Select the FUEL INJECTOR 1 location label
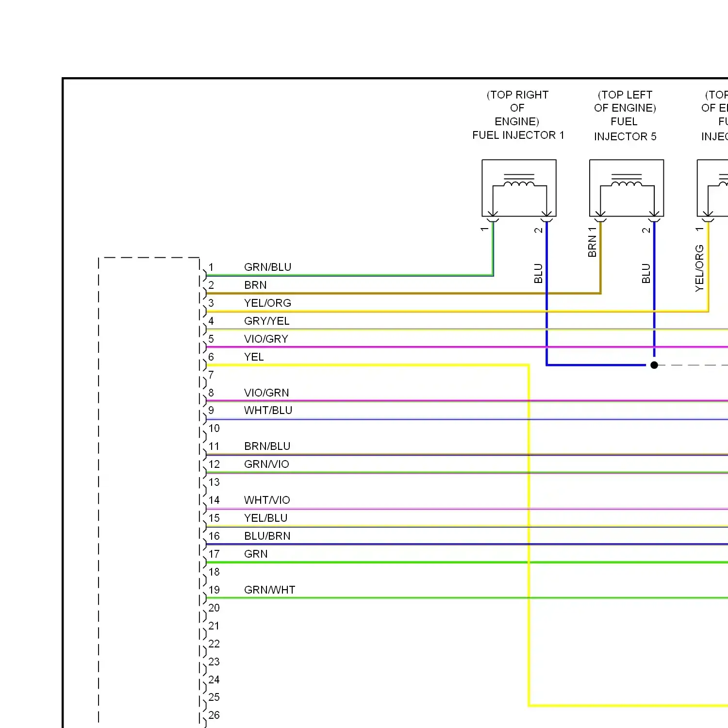Image resolution: width=728 pixels, height=728 pixels. click(x=518, y=115)
